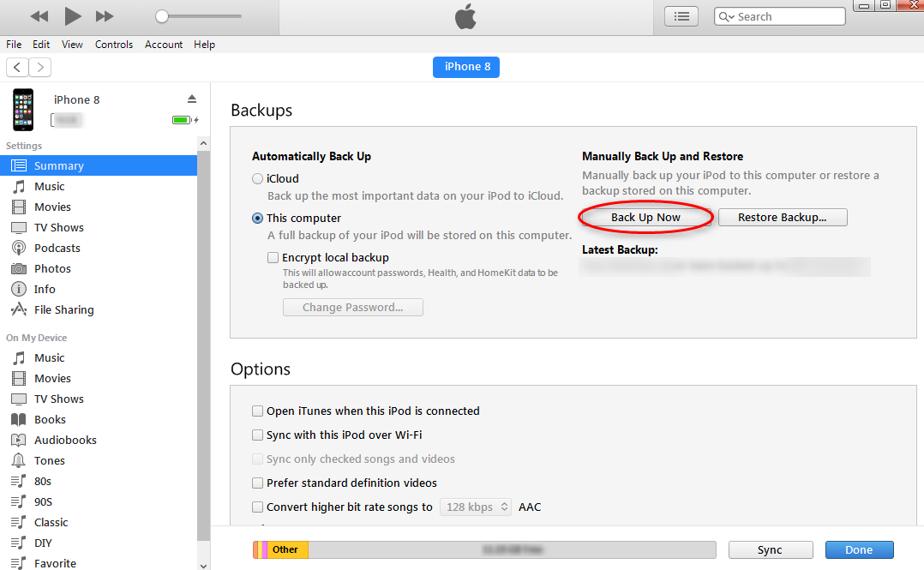Click the Options section heading
The height and width of the screenshot is (570, 924).
coord(261,369)
